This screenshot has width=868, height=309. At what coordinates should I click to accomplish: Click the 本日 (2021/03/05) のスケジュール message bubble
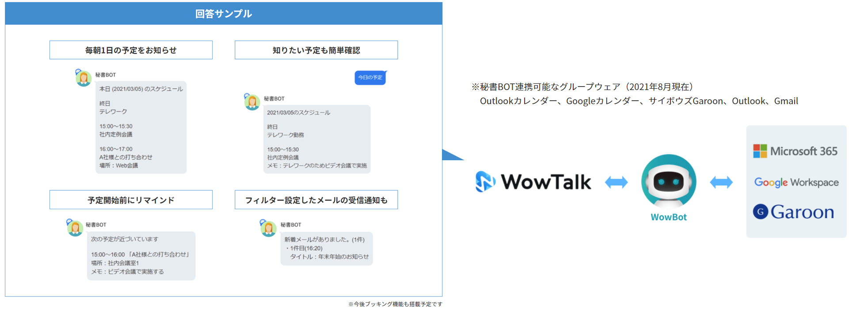pyautogui.click(x=141, y=127)
